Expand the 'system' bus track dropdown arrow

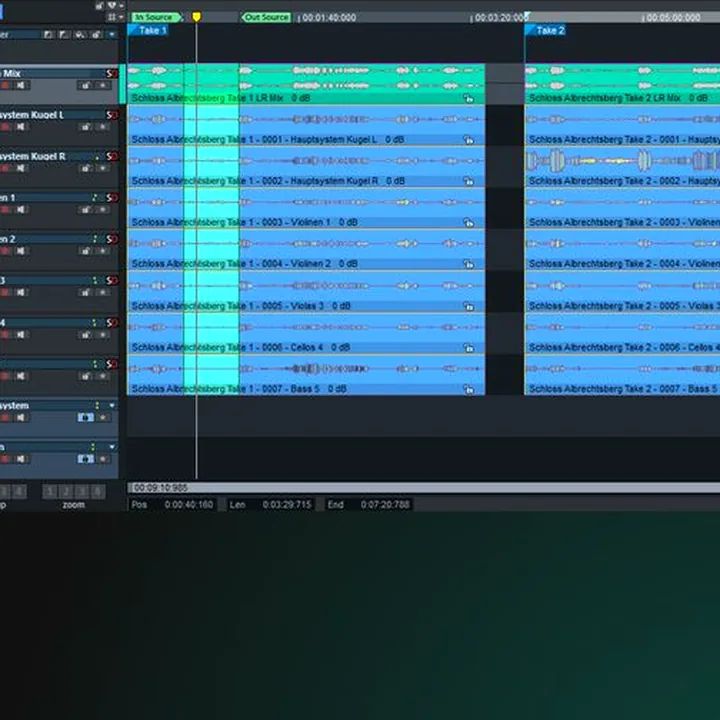[x=112, y=405]
